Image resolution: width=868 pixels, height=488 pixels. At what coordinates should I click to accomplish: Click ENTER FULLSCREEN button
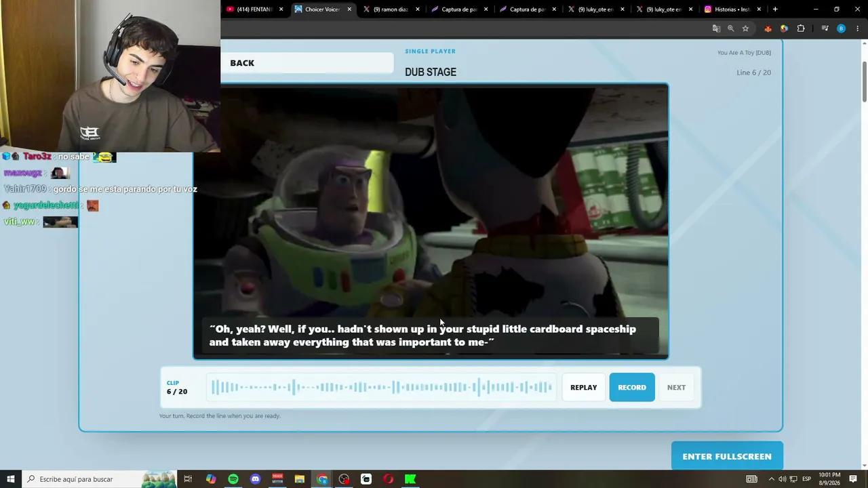(727, 456)
